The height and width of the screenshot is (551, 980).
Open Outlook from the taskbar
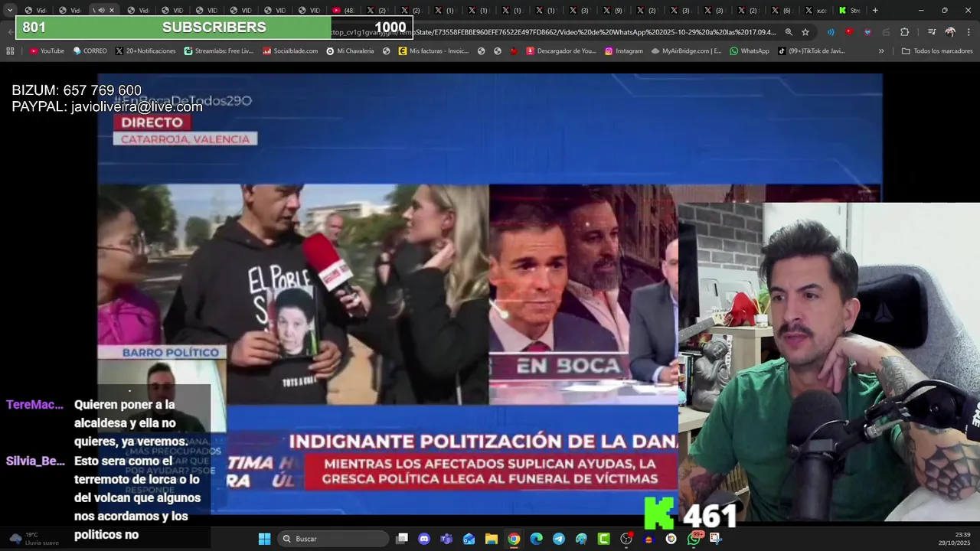tap(469, 539)
